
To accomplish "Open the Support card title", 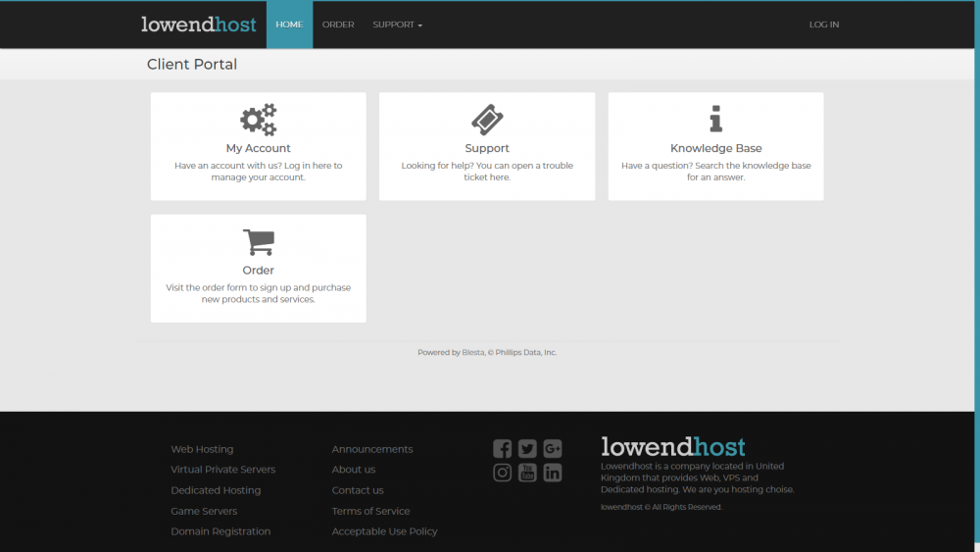I will pos(487,148).
